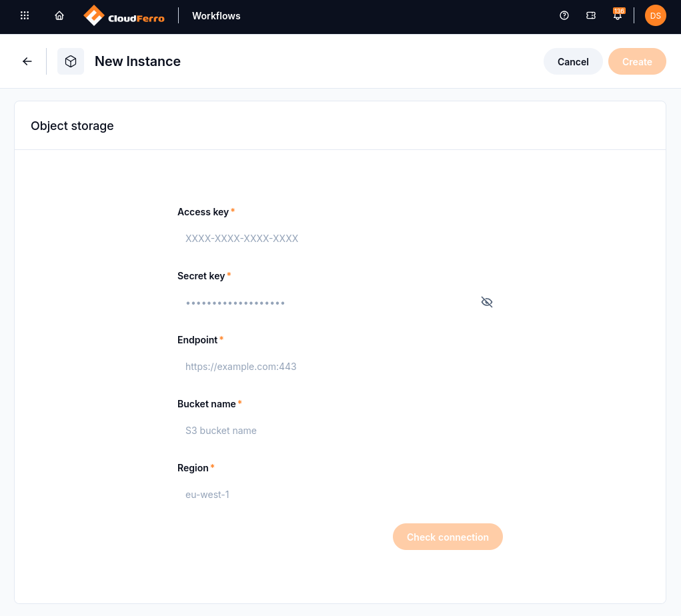Focus the Bucket name input field
The height and width of the screenshot is (616, 681).
(340, 431)
